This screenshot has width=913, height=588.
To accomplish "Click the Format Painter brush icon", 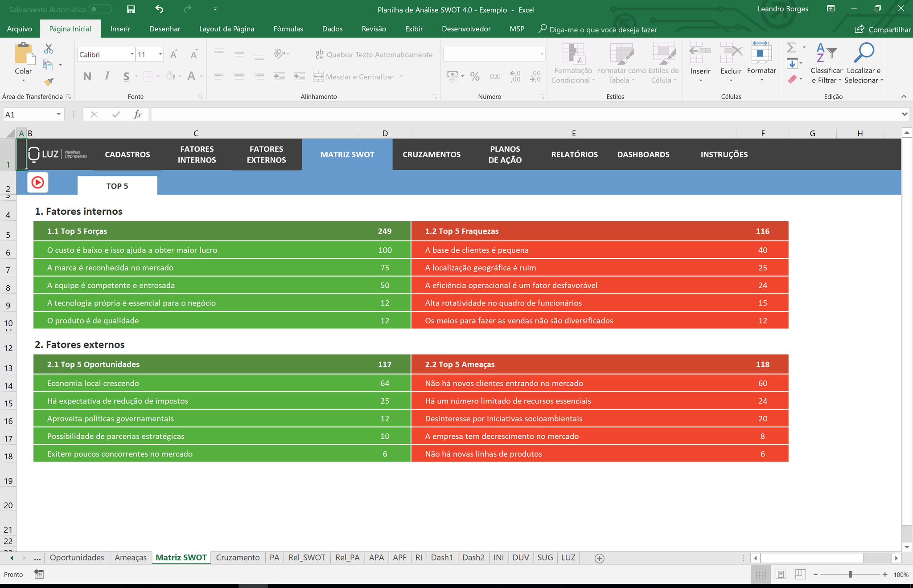I will pyautogui.click(x=49, y=82).
